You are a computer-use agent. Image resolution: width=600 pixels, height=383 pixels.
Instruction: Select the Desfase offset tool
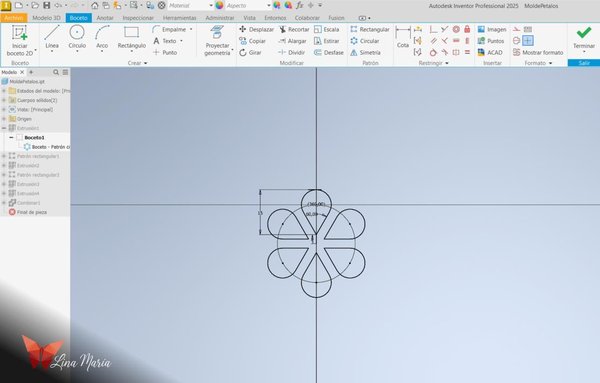pos(329,52)
